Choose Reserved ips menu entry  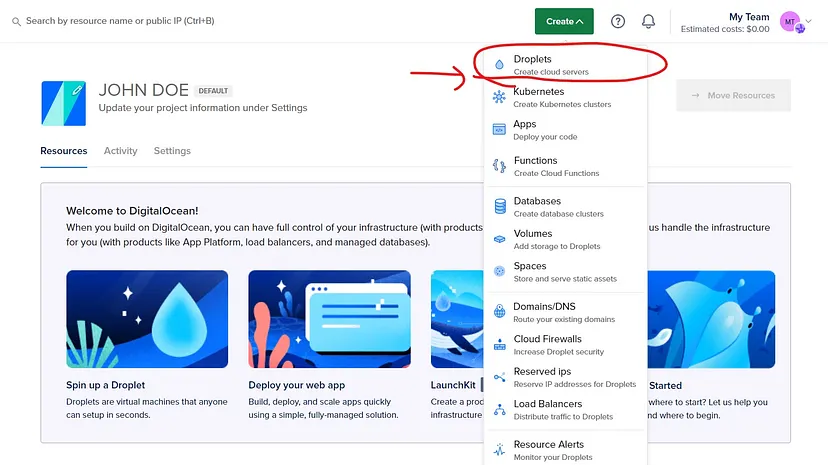pyautogui.click(x=565, y=377)
